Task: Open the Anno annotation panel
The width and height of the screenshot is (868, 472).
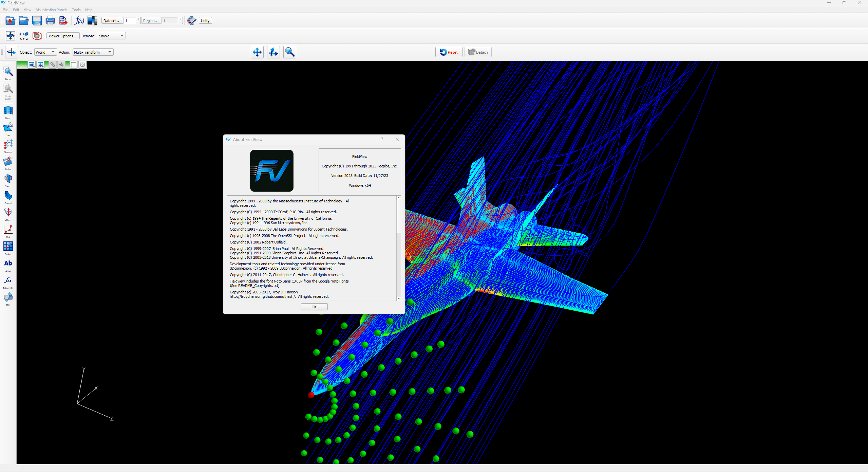Action: tap(8, 266)
